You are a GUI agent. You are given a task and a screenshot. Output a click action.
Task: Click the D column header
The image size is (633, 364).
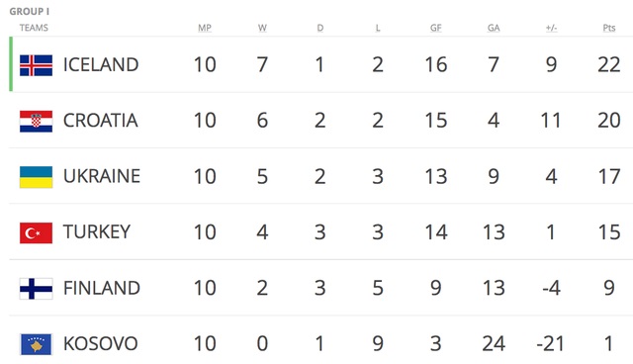click(x=320, y=28)
